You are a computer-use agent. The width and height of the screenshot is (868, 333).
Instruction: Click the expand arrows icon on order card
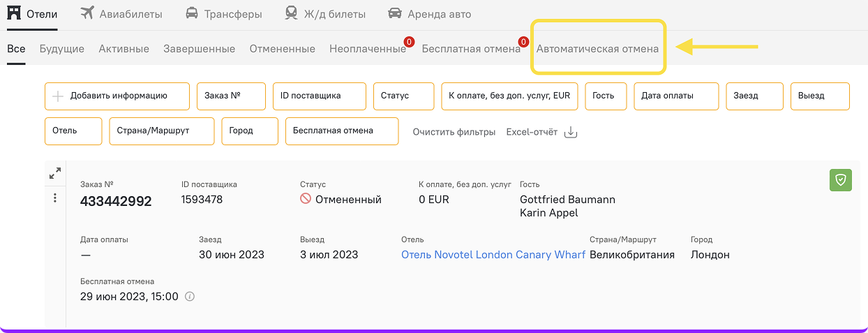[x=55, y=174]
